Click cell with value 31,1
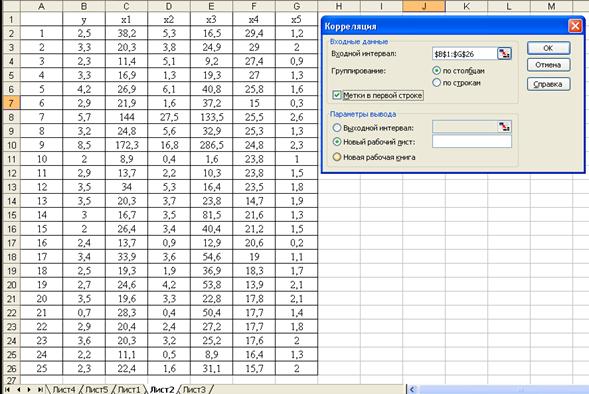 (x=211, y=368)
